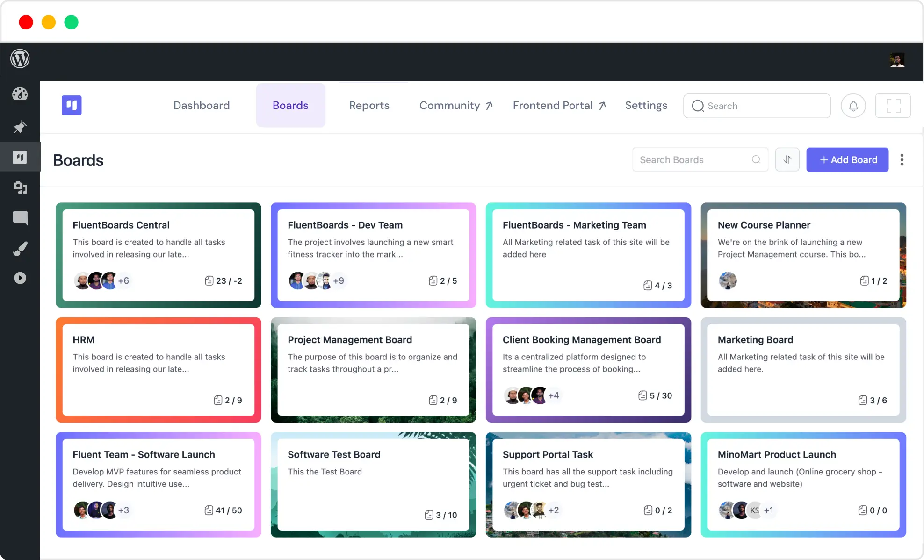Click the WordPress logo icon
The height and width of the screenshot is (560, 924).
click(x=20, y=59)
